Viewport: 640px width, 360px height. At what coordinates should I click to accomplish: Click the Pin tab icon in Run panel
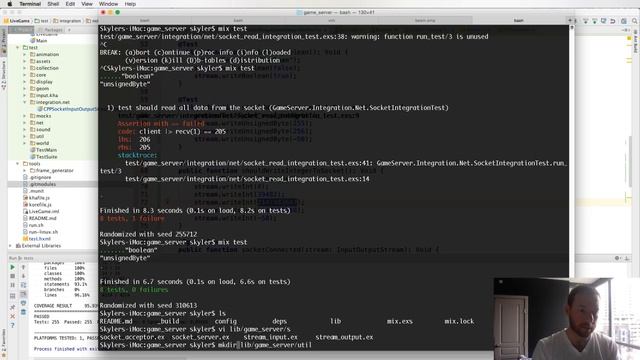tap(12, 307)
